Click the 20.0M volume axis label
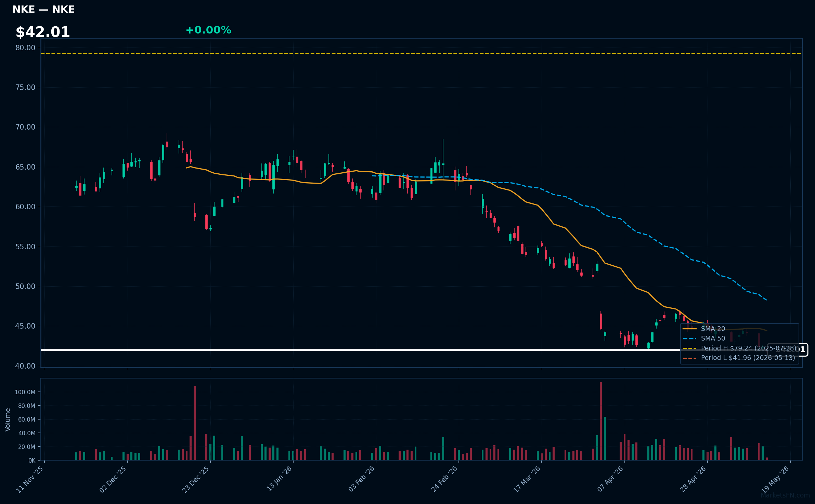 click(27, 447)
